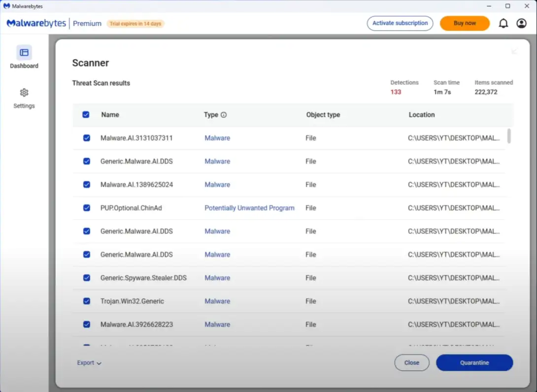537x392 pixels.
Task: Open the user account profile icon
Action: point(521,24)
